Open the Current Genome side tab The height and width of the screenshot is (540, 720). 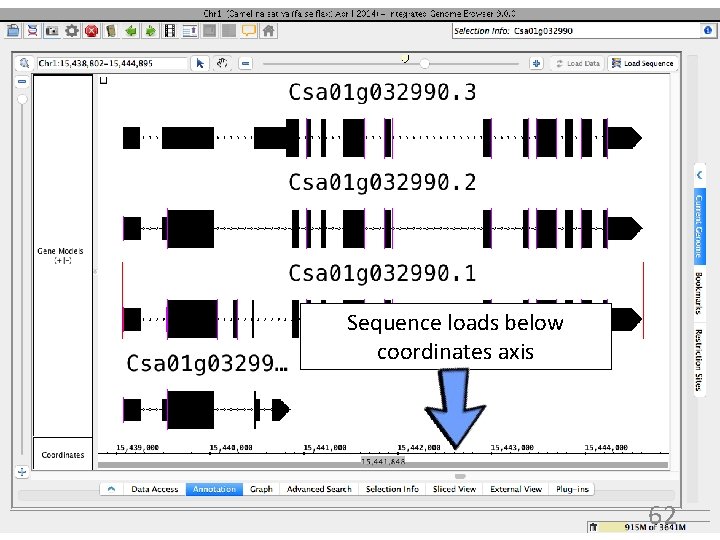[x=699, y=226]
